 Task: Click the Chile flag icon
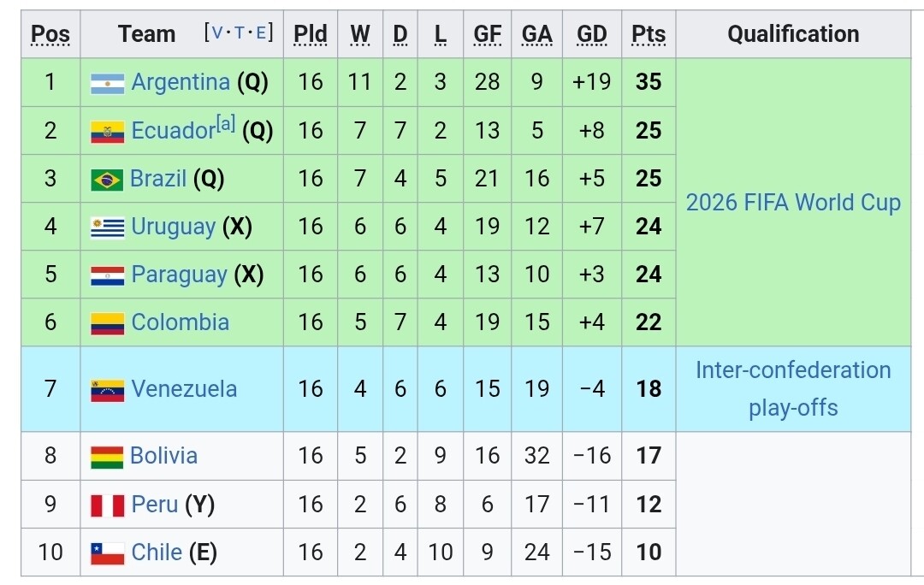click(107, 553)
